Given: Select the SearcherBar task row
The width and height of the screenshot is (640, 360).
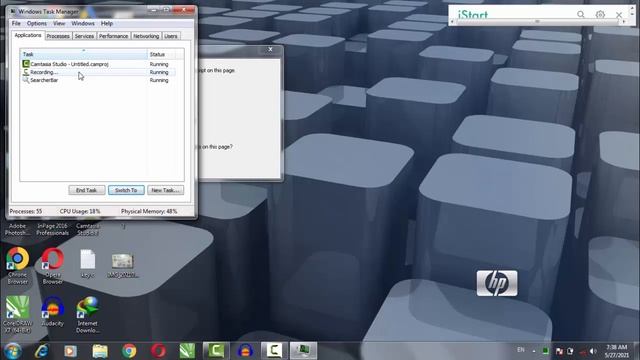Looking at the screenshot, I should coord(98,80).
